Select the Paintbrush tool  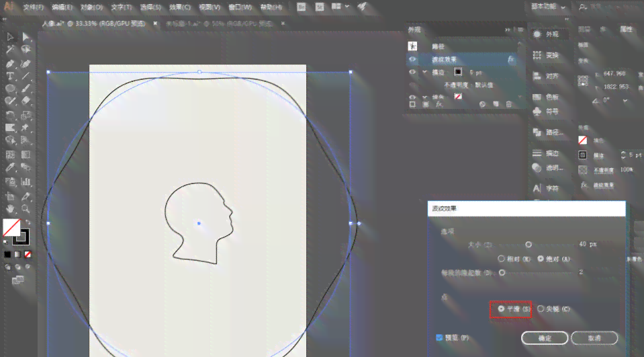(x=26, y=89)
